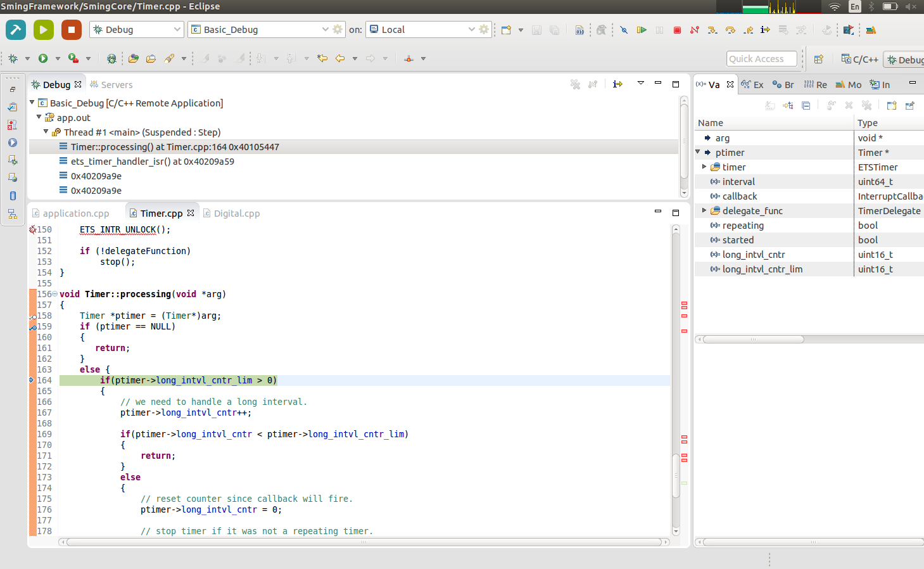Expand the timer ETSTimer child
Screen dimensions: 924x569
pyautogui.click(x=704, y=167)
